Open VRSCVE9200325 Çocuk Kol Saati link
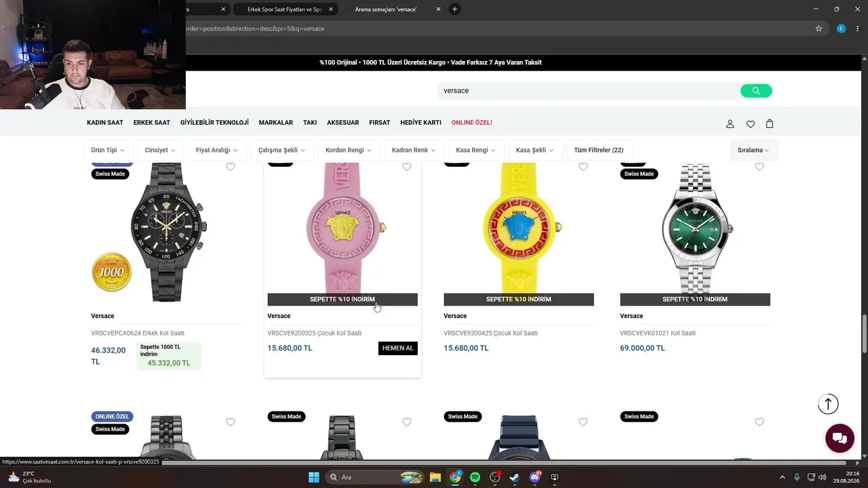This screenshot has height=488, width=868. click(x=315, y=333)
